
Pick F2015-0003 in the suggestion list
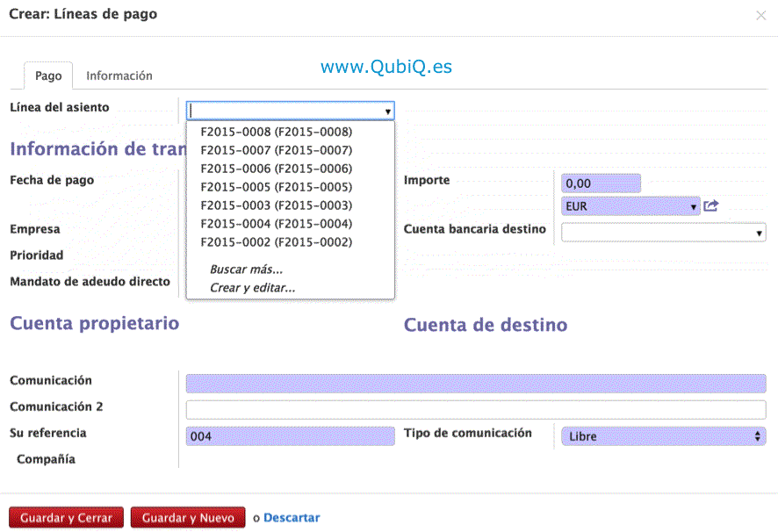(276, 205)
